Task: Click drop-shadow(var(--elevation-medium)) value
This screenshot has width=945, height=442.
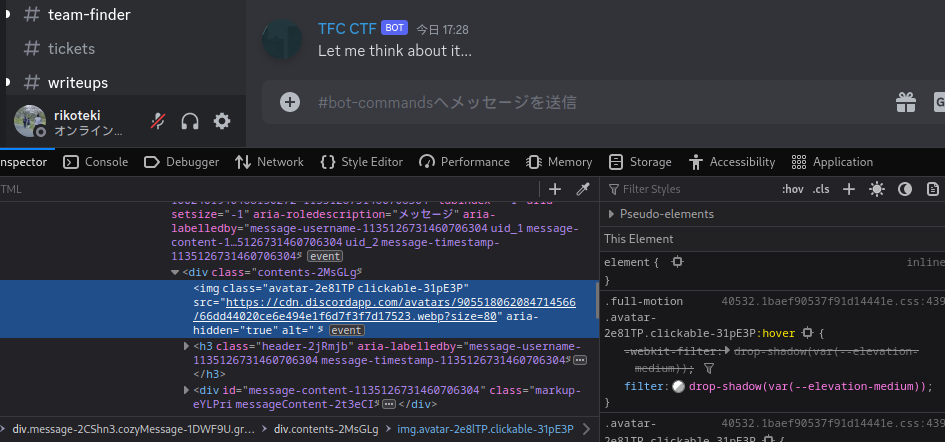Action: (806, 387)
